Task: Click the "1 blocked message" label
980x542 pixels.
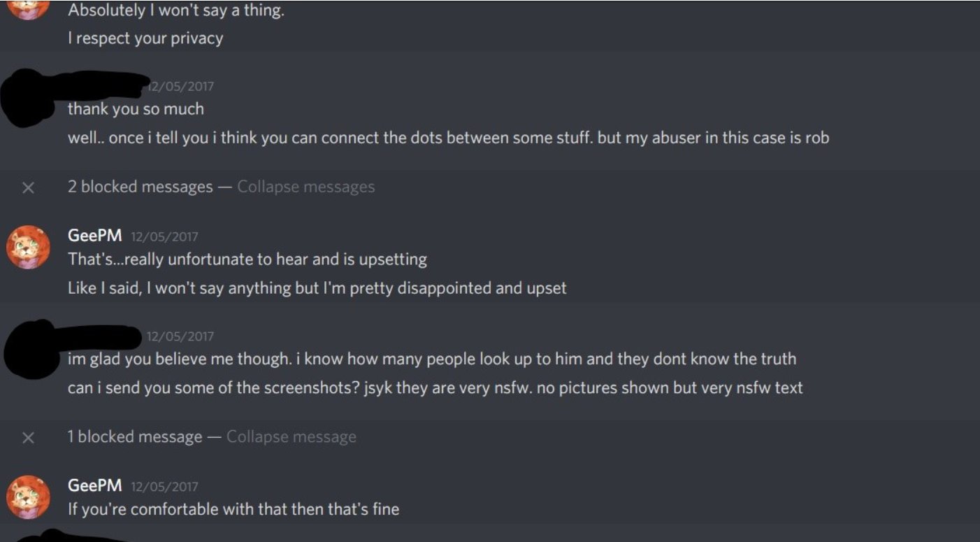Action: click(x=134, y=437)
